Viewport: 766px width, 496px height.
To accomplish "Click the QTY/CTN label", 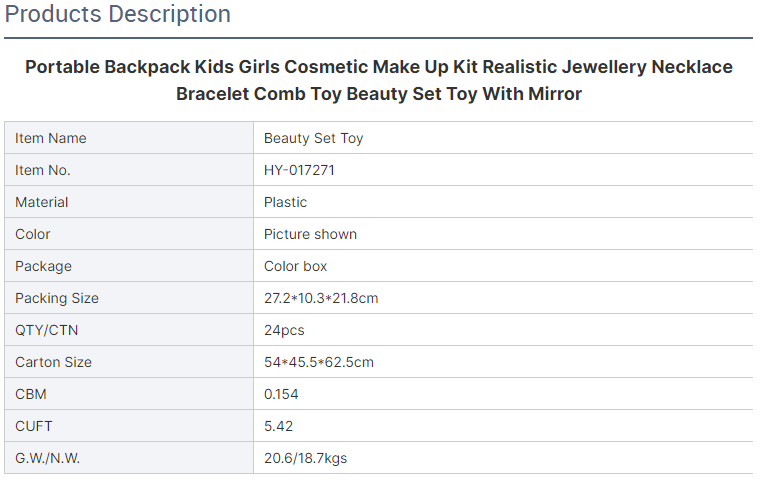I will pyautogui.click(x=46, y=330).
